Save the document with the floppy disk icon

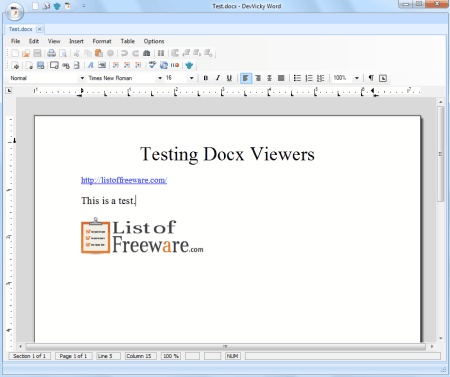37,53
